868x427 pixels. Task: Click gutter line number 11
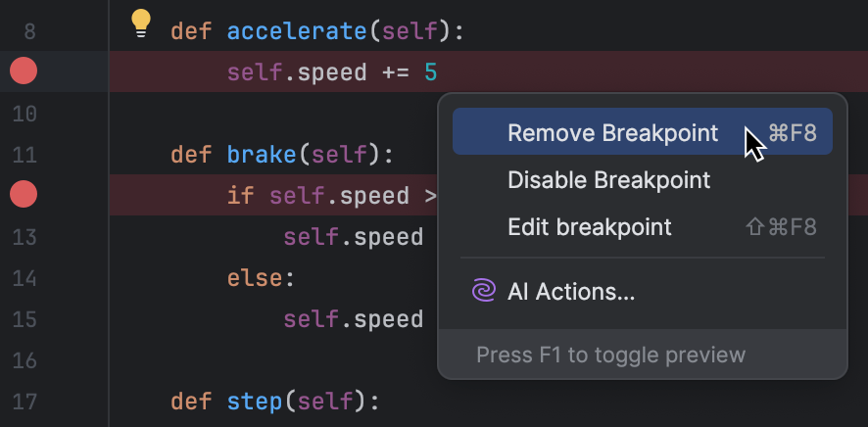[25, 155]
